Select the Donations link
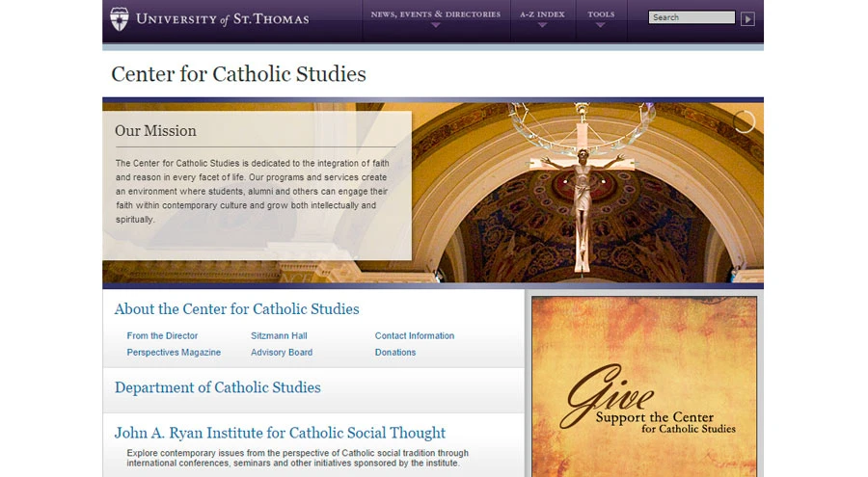The image size is (868, 477). click(x=395, y=352)
